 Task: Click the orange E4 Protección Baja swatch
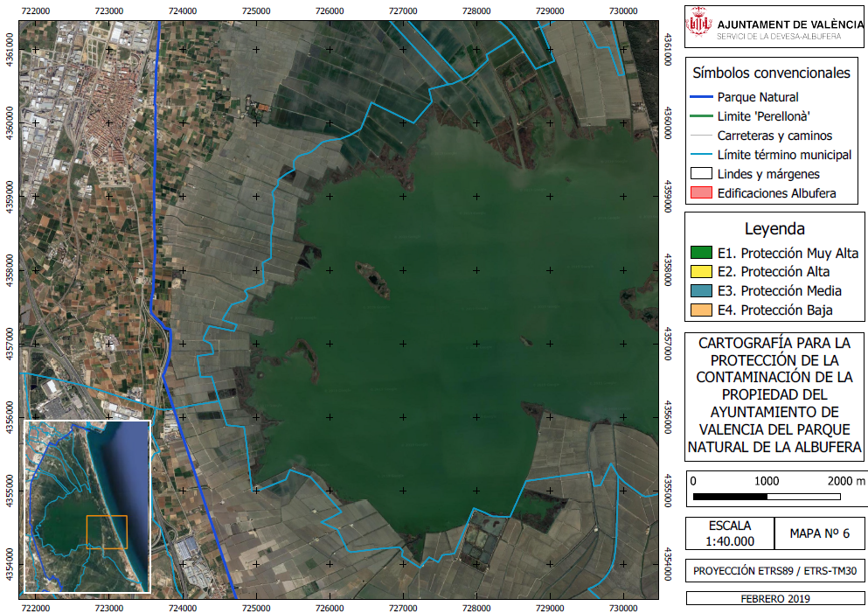[x=701, y=310]
